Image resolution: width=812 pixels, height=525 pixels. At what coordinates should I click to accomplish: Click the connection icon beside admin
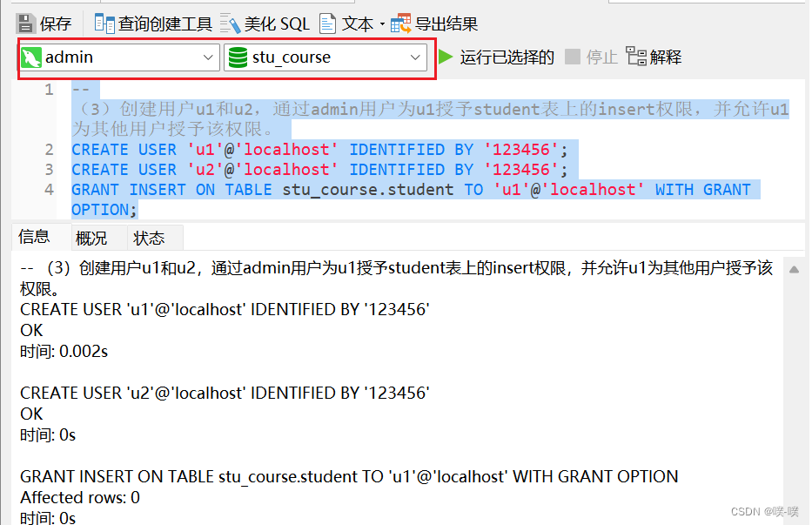tap(30, 57)
